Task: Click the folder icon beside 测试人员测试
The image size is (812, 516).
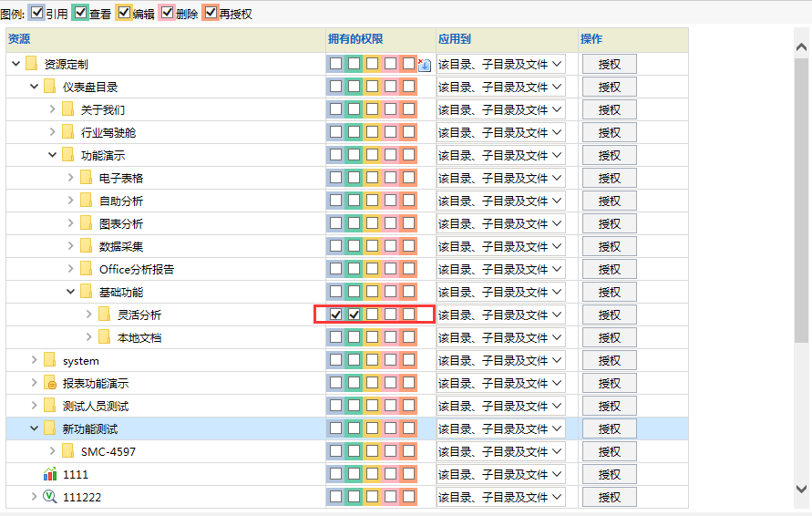Action: (x=50, y=406)
